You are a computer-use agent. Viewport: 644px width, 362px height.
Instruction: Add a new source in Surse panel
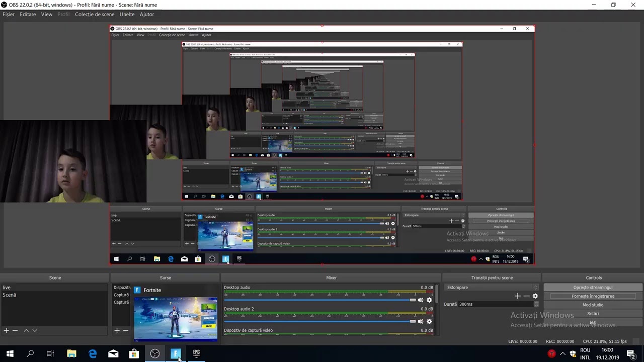(117, 330)
